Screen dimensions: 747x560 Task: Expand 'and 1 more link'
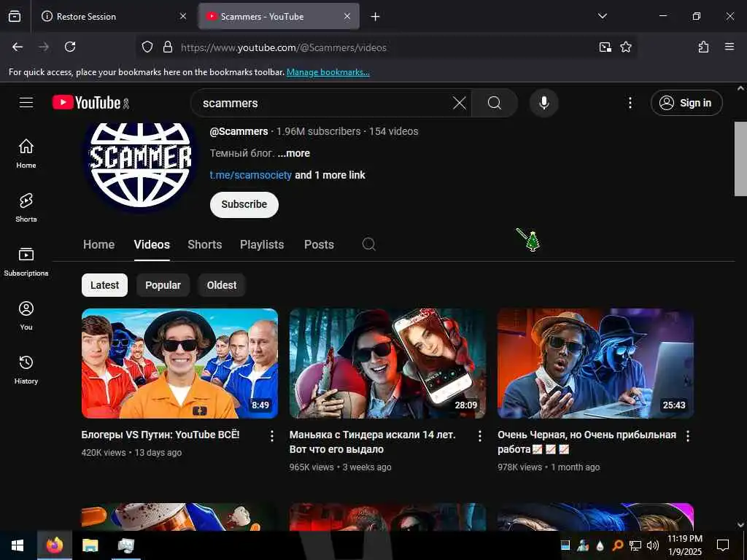[x=330, y=175]
